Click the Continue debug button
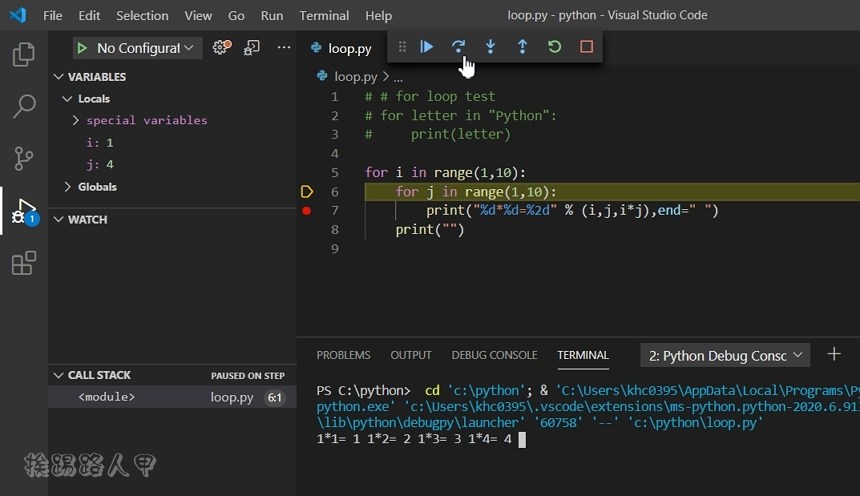The width and height of the screenshot is (860, 496). [427, 47]
